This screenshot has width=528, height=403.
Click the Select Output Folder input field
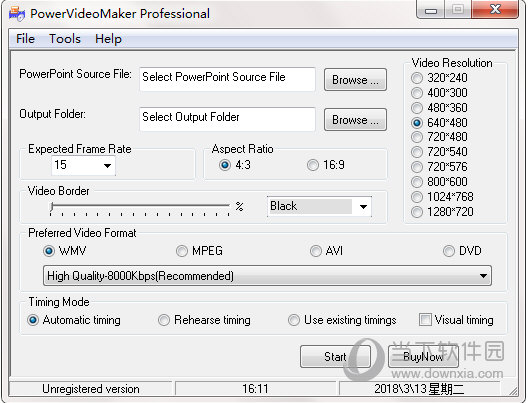[x=227, y=119]
